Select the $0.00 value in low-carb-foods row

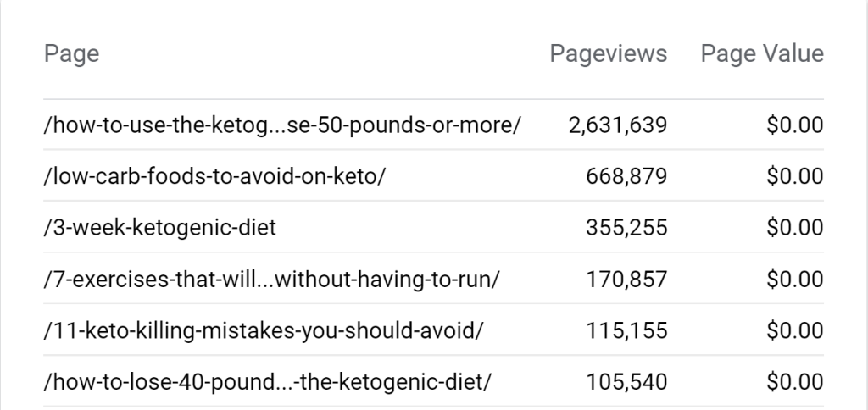[x=794, y=176]
